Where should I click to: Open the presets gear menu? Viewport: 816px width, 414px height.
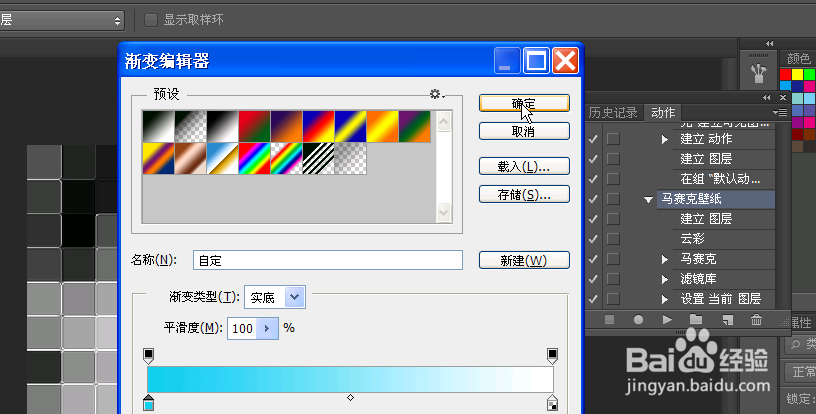coord(437,94)
